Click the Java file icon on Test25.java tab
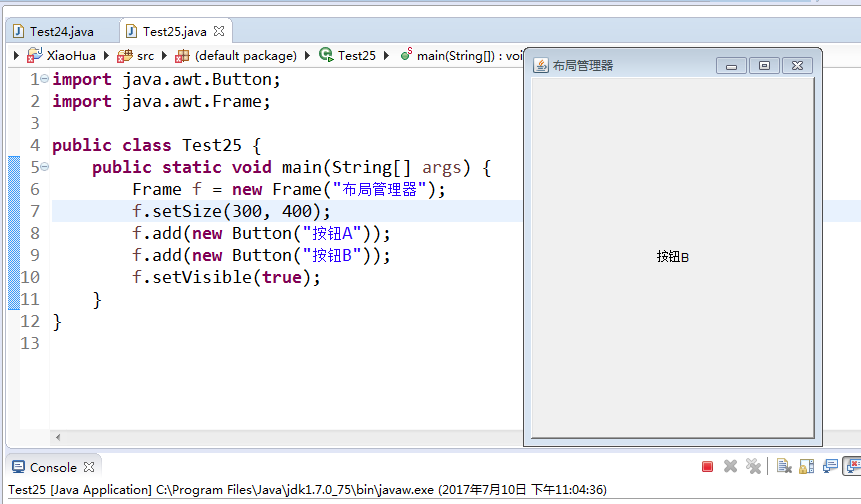The height and width of the screenshot is (504, 861). coord(131,31)
